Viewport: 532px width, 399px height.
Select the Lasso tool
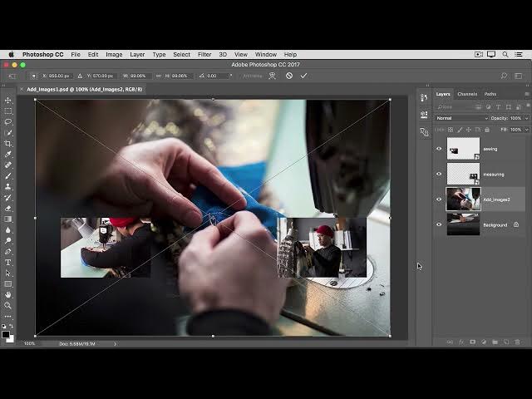coord(8,121)
